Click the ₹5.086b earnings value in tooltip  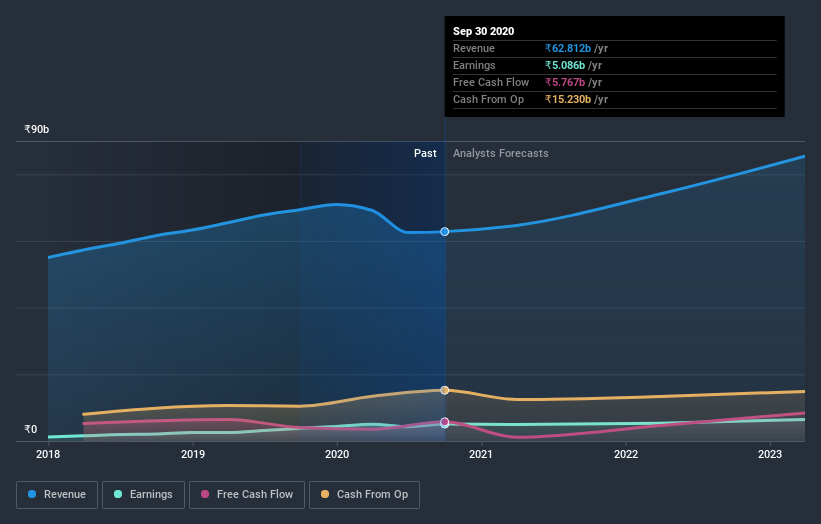[565, 65]
